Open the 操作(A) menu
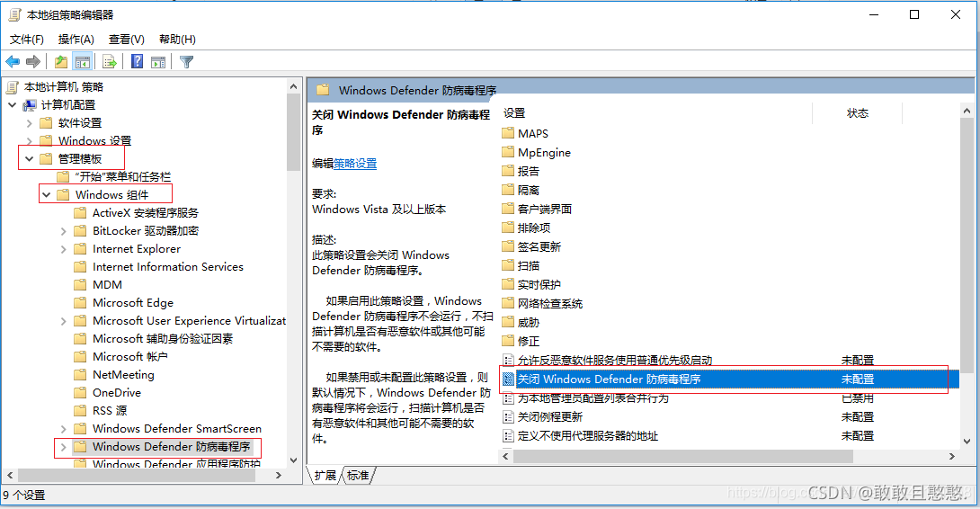Image resolution: width=980 pixels, height=509 pixels. coord(76,40)
